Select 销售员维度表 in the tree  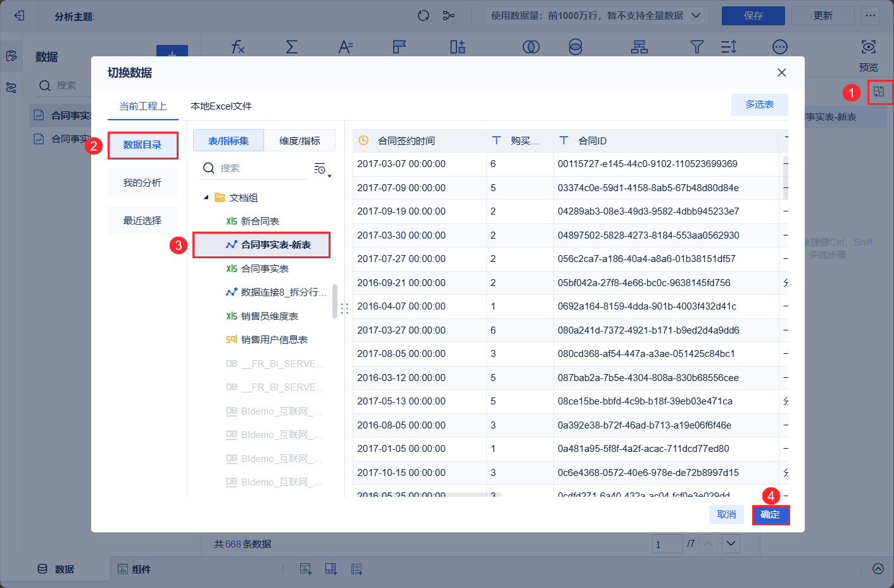[x=261, y=316]
